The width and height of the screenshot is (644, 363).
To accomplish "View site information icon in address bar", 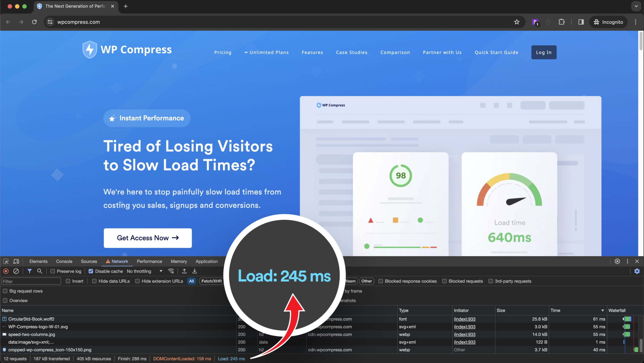I will click(x=50, y=22).
